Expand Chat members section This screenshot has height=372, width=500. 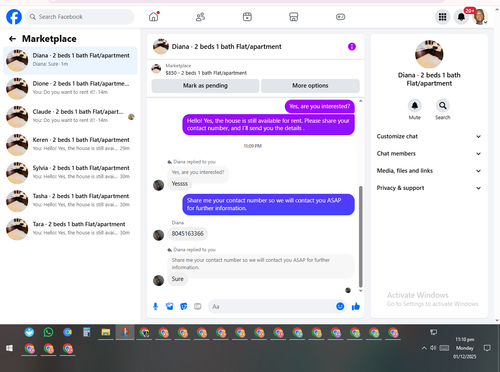click(429, 154)
